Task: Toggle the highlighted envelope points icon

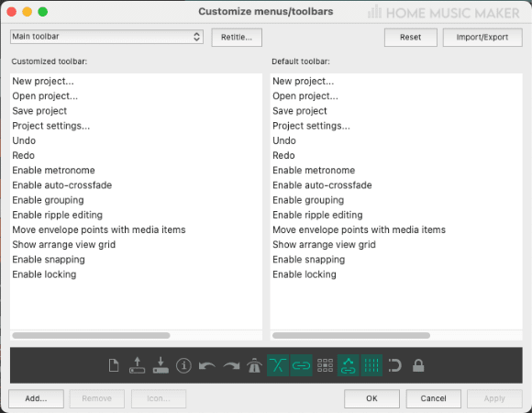Action: pyautogui.click(x=349, y=365)
